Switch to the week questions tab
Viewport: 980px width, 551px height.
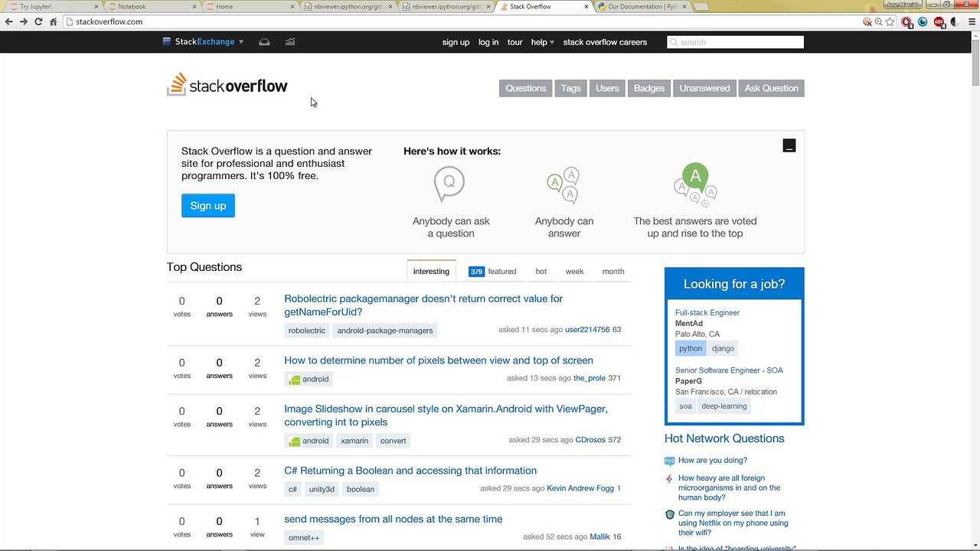(574, 271)
